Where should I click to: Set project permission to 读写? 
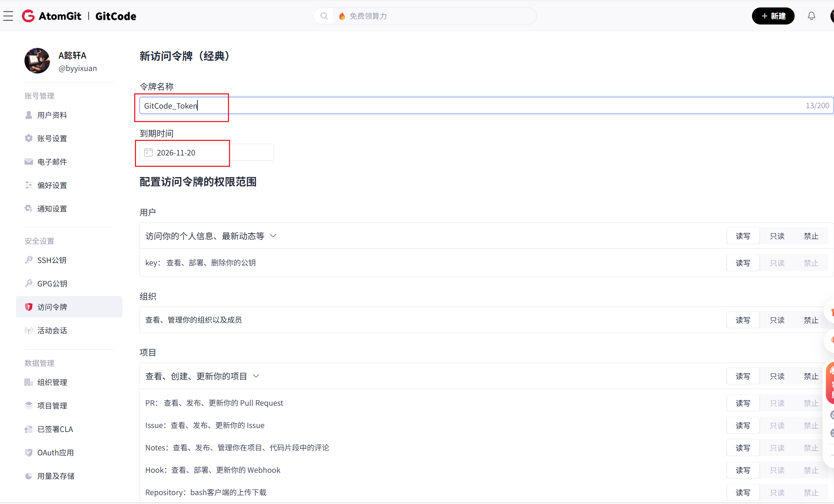pos(743,376)
